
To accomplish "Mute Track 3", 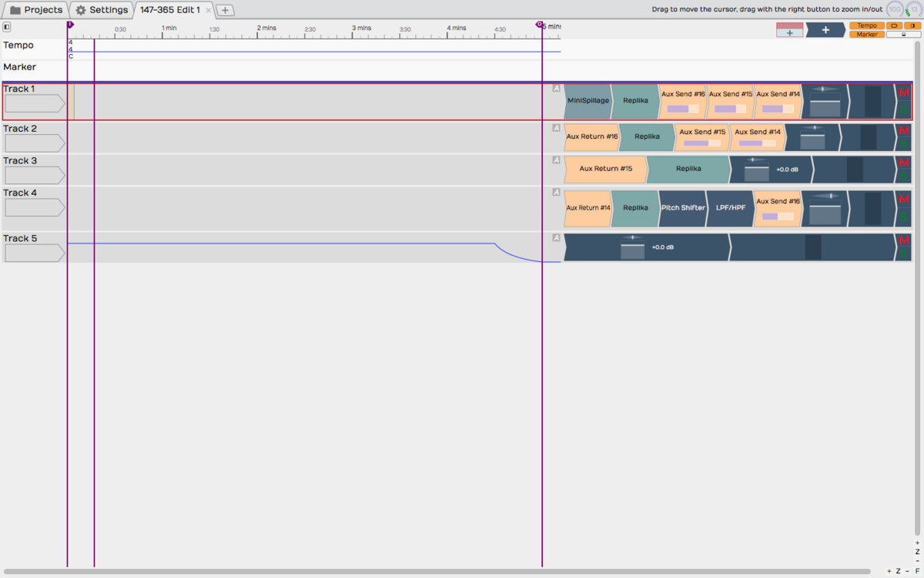I will pyautogui.click(x=904, y=162).
